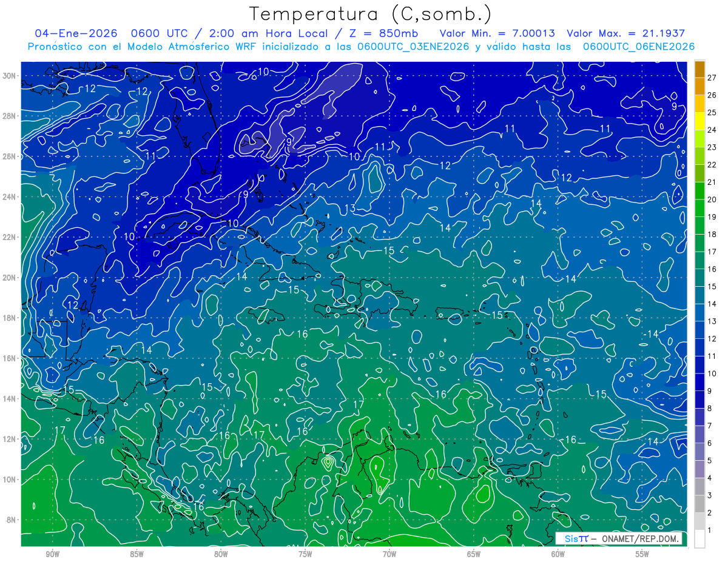
Task: Click the 27 label on color scale
Action: click(712, 78)
